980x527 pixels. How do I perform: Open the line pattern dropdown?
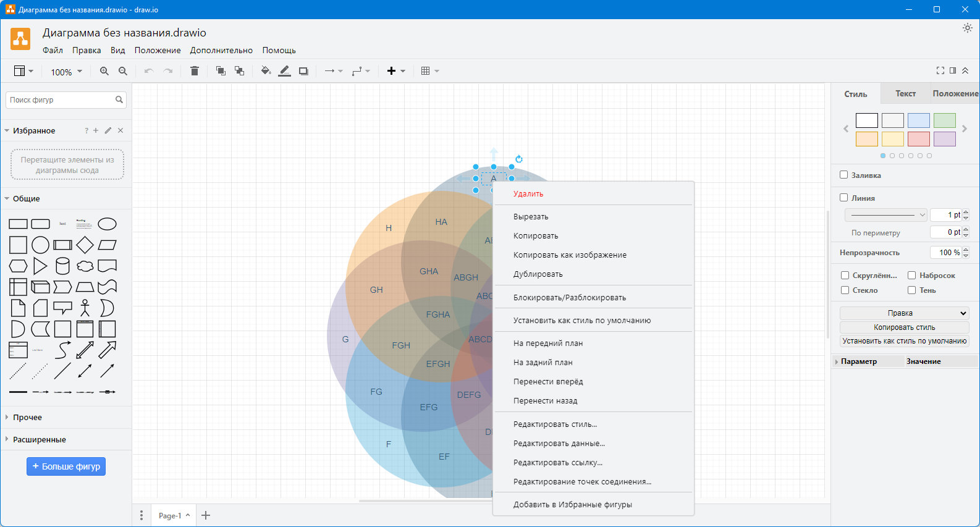pos(886,215)
